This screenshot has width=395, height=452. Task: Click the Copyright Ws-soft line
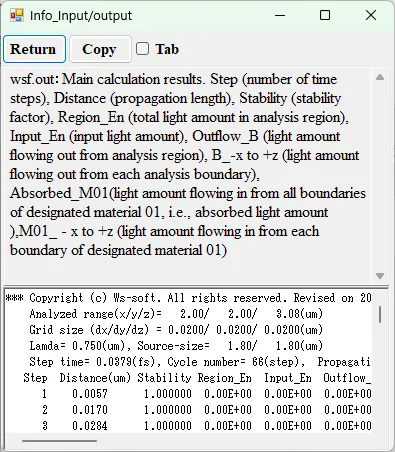pyautogui.click(x=188, y=298)
